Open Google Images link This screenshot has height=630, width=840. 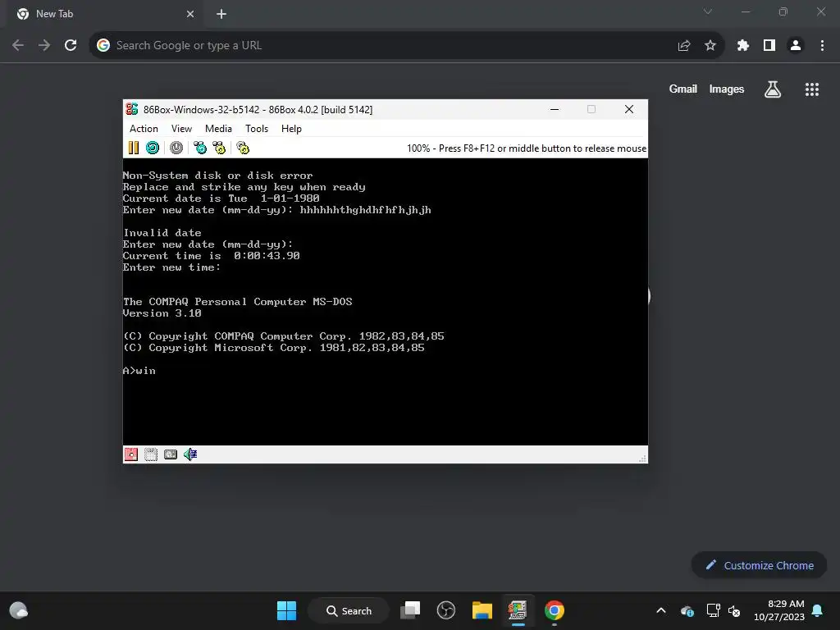(727, 89)
